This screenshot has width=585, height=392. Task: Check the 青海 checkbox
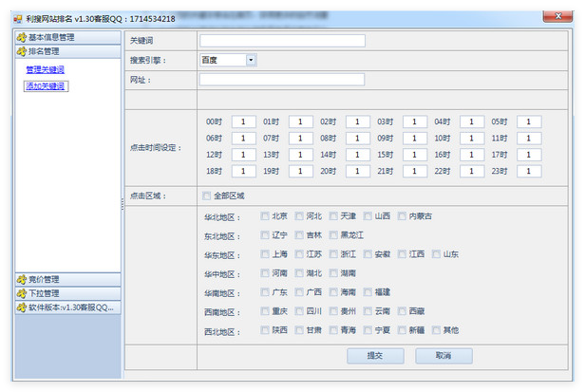(333, 330)
